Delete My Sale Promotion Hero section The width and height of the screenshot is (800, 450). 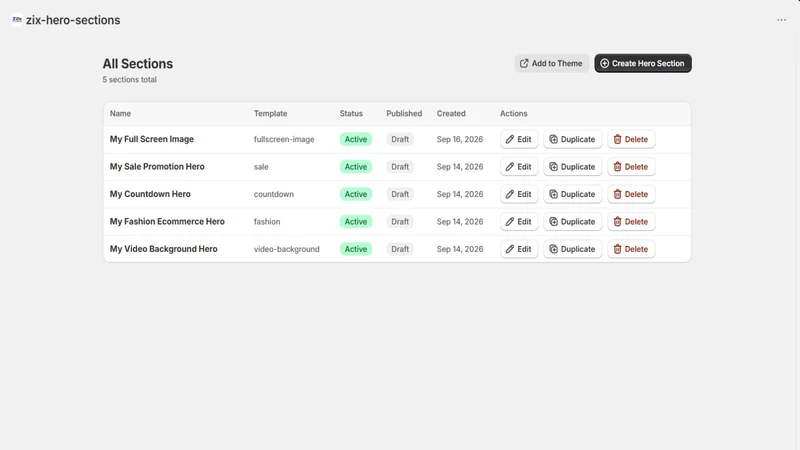pos(631,167)
